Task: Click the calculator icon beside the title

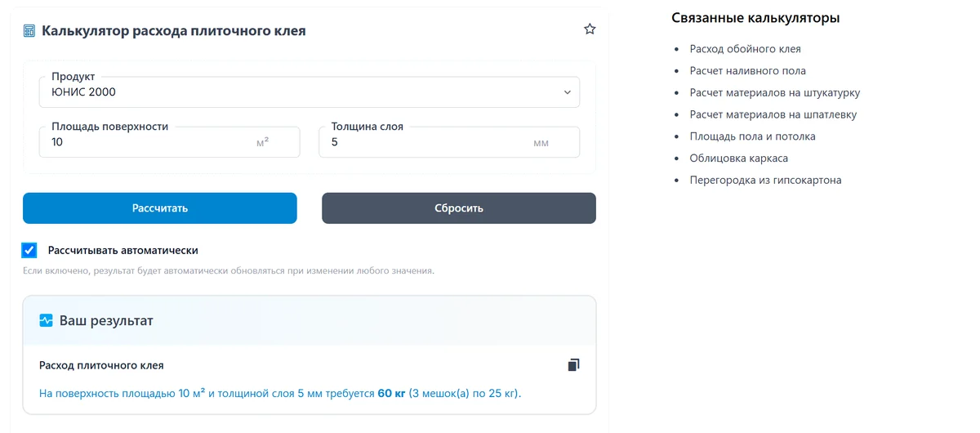Action: (29, 31)
